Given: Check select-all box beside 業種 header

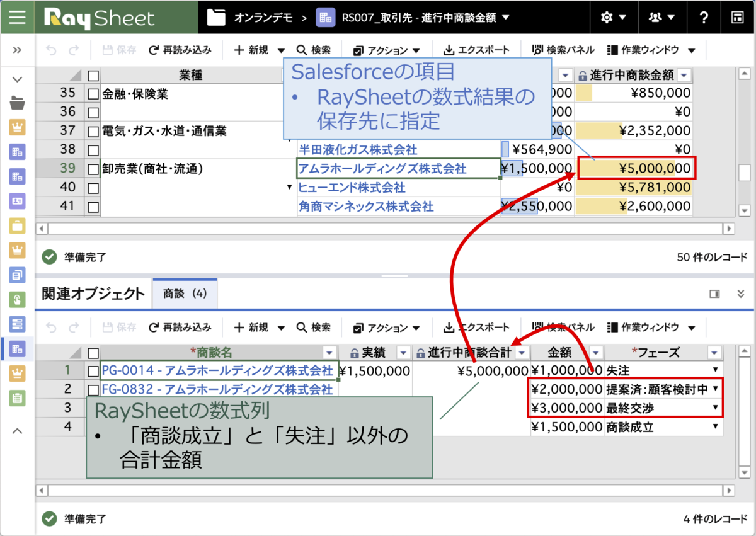Looking at the screenshot, I should pyautogui.click(x=93, y=76).
